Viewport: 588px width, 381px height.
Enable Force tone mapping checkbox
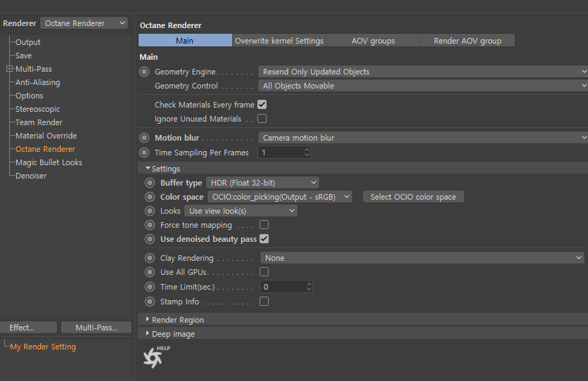coord(264,225)
